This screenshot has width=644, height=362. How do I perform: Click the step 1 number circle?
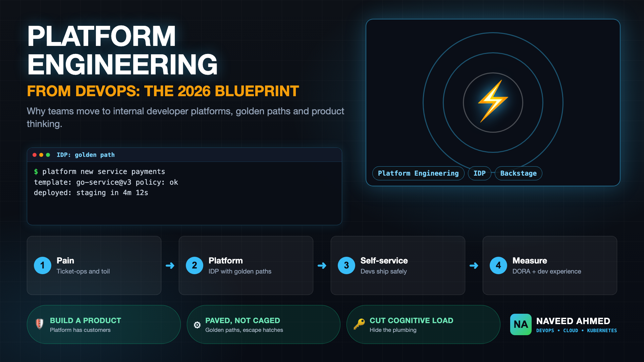tap(43, 265)
